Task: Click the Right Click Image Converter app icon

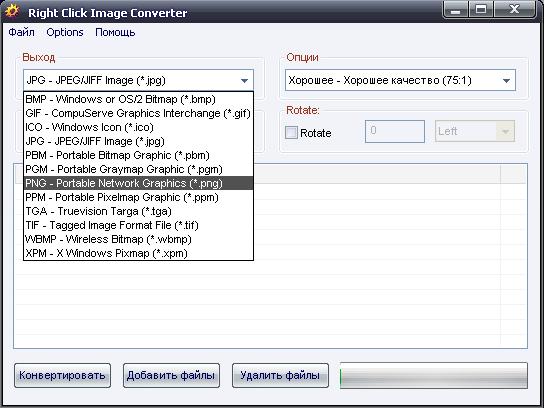Action: tap(12, 11)
